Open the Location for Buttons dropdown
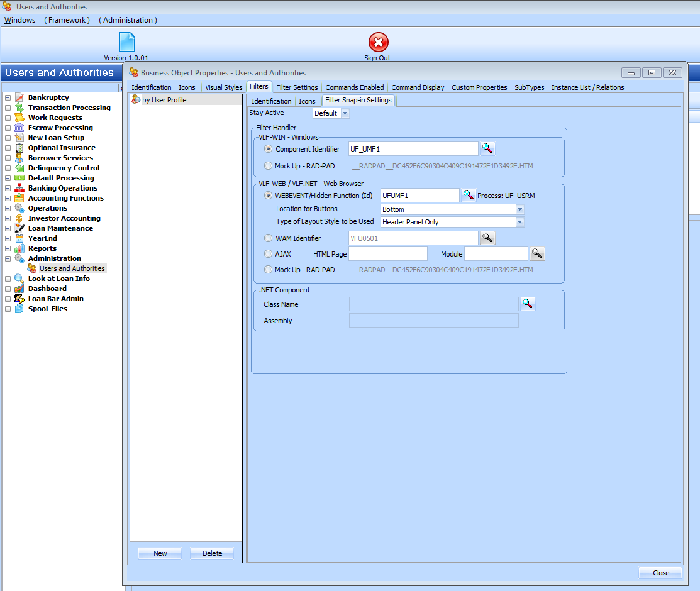 (x=519, y=209)
